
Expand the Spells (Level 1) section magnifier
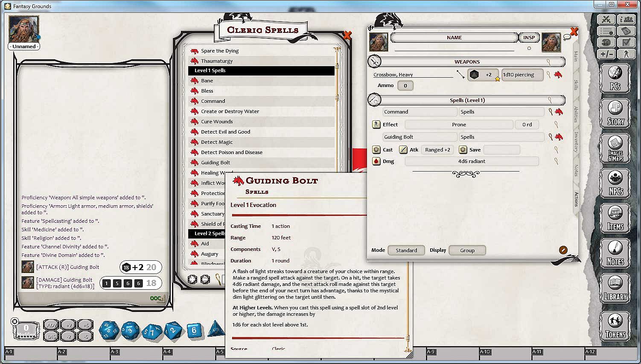click(x=550, y=100)
